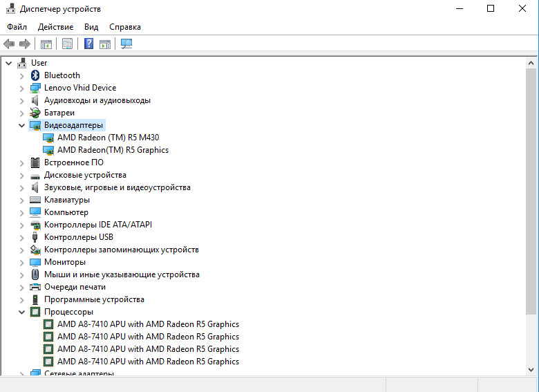Click the Дисковые устройства drive icon
Viewport: 539px width, 392px height.
click(35, 176)
